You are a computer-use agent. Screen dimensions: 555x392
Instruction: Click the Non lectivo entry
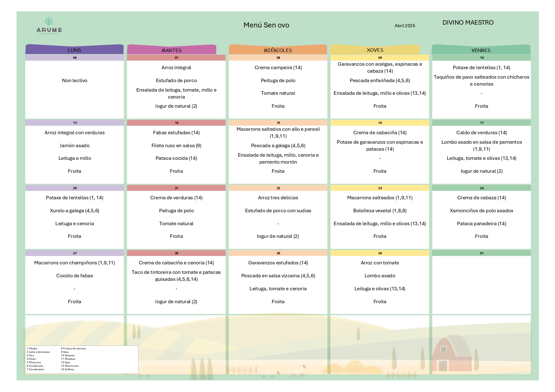[x=75, y=81]
